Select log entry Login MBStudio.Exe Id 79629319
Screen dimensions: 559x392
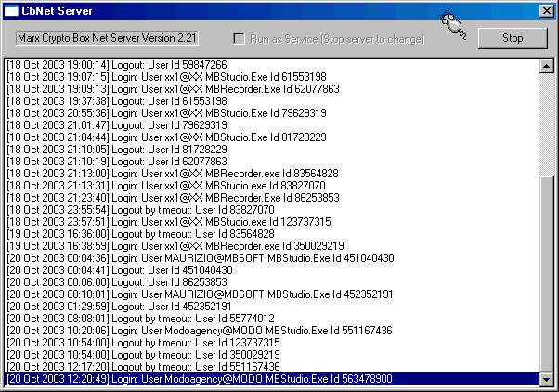(x=273, y=113)
